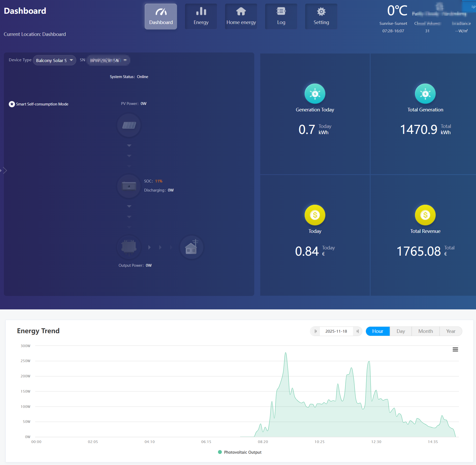The image size is (476, 465).
Task: Click the Energy Trend heading
Action: click(x=38, y=331)
